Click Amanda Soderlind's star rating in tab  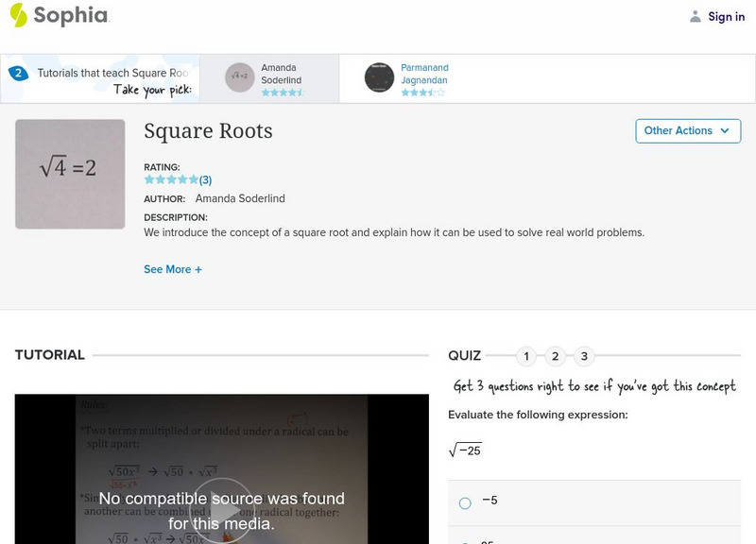click(x=283, y=93)
